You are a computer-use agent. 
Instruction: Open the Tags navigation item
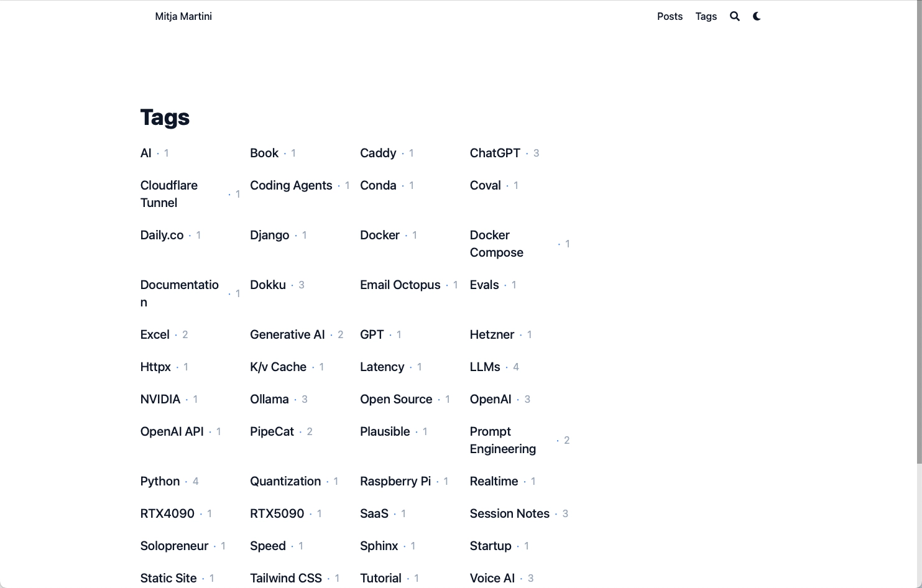pos(706,17)
